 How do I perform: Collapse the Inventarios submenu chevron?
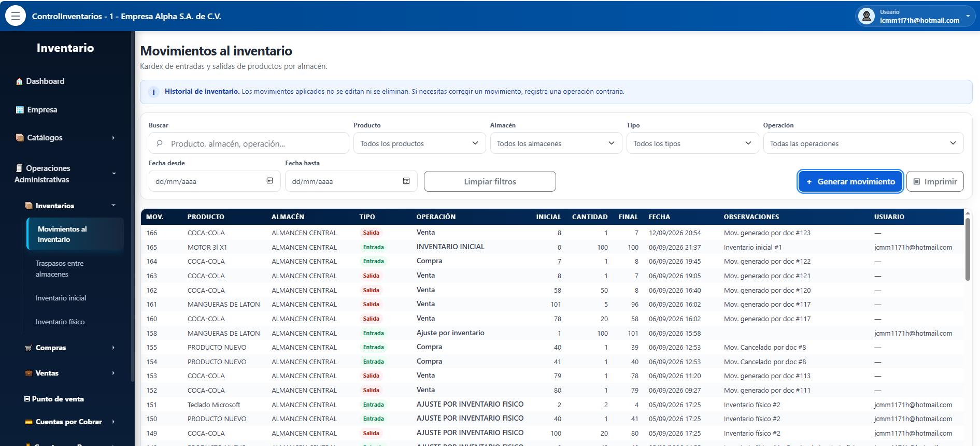pos(113,205)
